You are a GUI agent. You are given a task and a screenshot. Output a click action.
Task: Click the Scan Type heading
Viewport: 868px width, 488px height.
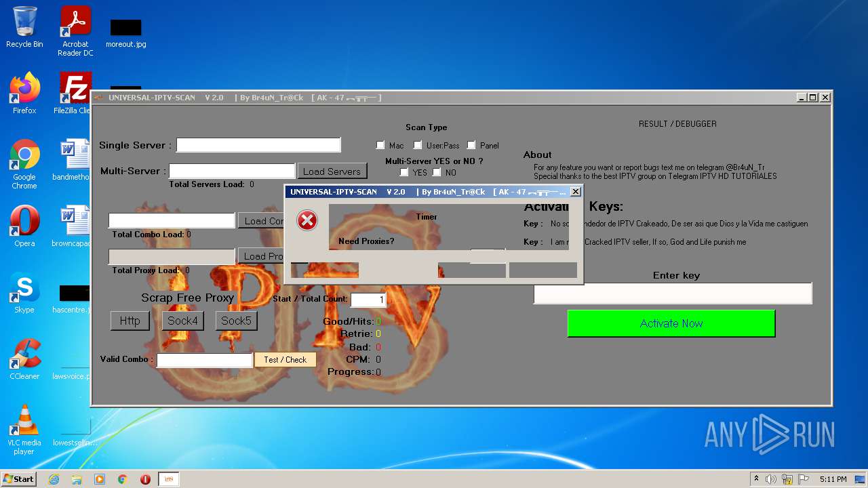pyautogui.click(x=427, y=127)
